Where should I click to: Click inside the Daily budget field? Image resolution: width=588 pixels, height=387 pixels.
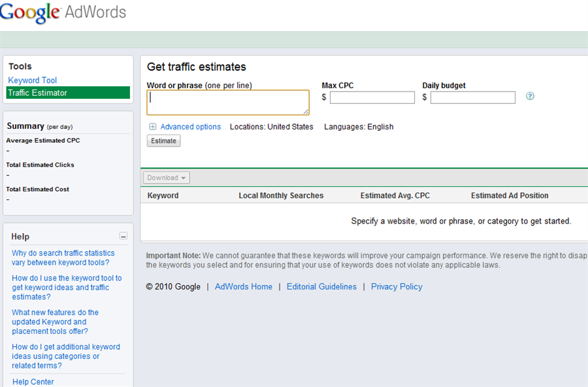472,97
